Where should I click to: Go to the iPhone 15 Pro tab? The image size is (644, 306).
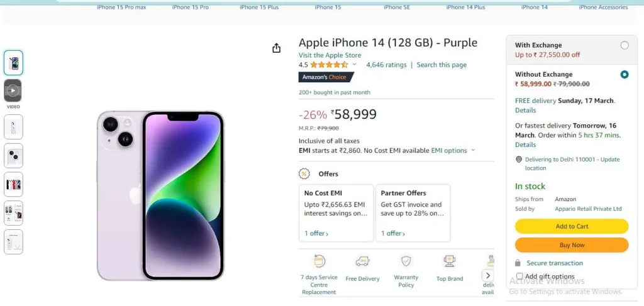pos(190,8)
